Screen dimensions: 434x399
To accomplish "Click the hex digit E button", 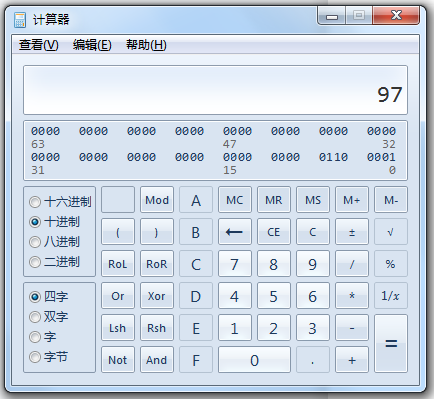I will 196,328.
